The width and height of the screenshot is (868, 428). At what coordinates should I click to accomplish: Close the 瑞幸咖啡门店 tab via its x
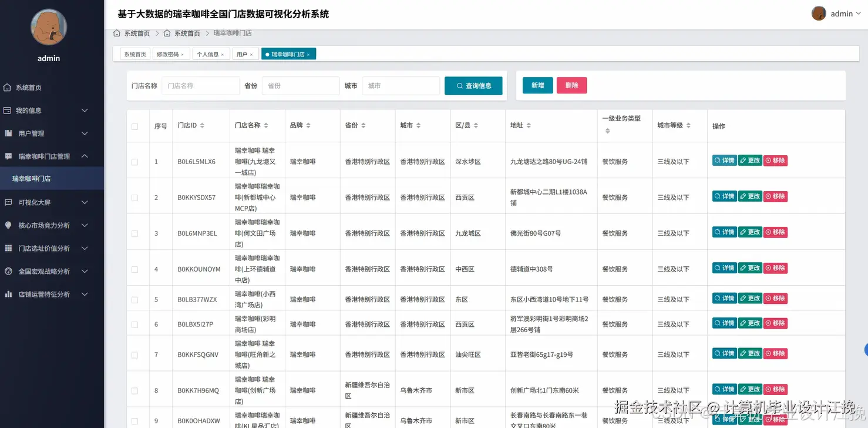[308, 55]
